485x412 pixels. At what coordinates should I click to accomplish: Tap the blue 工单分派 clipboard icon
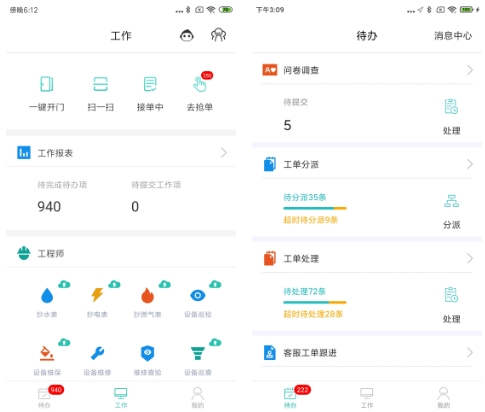click(x=270, y=164)
